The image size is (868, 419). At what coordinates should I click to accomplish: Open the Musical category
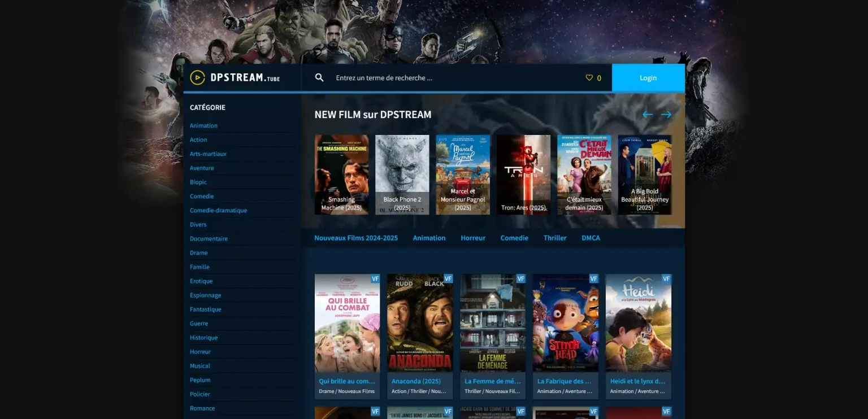[x=199, y=365]
